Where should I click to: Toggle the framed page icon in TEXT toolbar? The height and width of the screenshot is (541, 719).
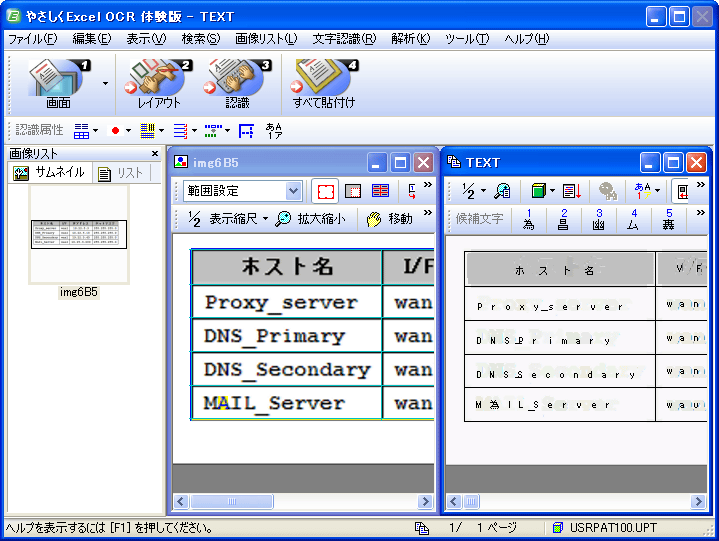(682, 191)
